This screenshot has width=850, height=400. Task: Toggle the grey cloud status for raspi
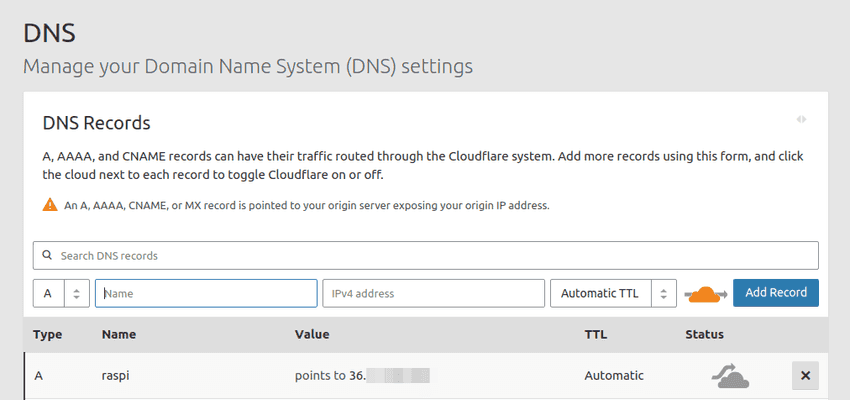click(x=730, y=376)
